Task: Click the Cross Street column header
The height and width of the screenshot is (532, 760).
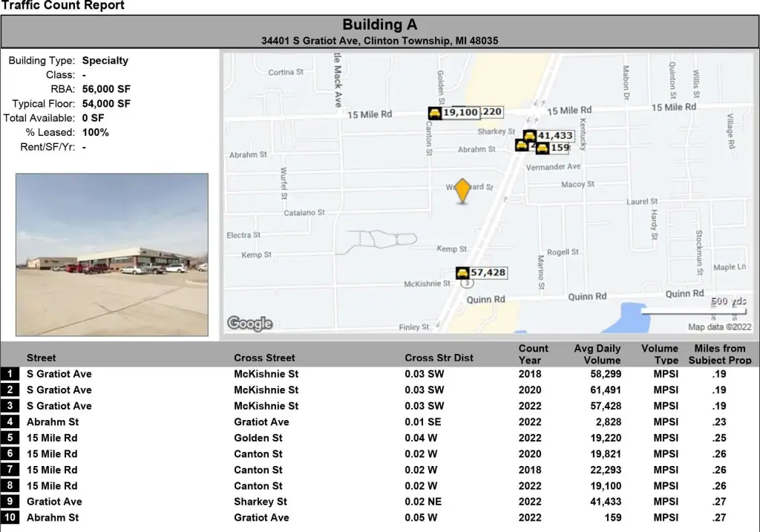Action: coord(264,358)
